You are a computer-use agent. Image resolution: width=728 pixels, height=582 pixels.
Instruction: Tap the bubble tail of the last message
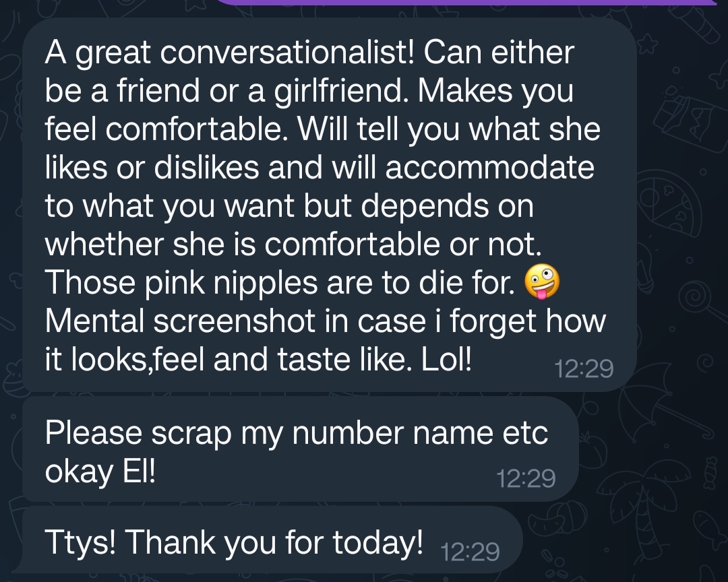pyautogui.click(x=20, y=567)
